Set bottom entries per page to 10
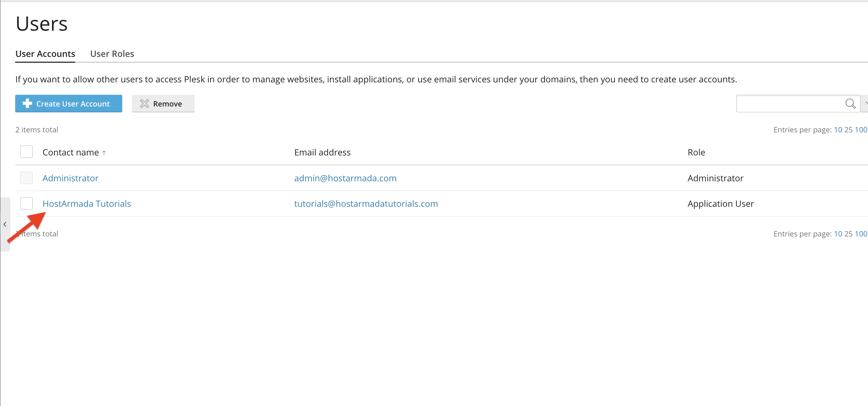This screenshot has height=406, width=868. pyautogui.click(x=838, y=234)
